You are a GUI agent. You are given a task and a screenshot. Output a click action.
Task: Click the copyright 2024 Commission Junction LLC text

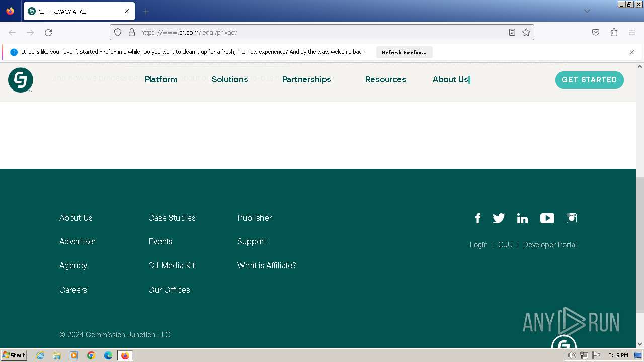[x=115, y=335]
